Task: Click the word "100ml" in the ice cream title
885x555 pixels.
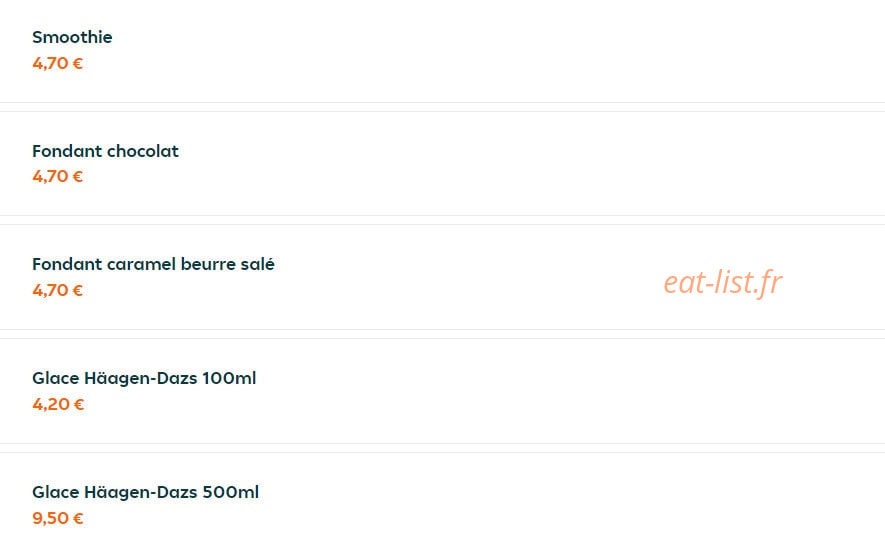Action: coord(229,378)
